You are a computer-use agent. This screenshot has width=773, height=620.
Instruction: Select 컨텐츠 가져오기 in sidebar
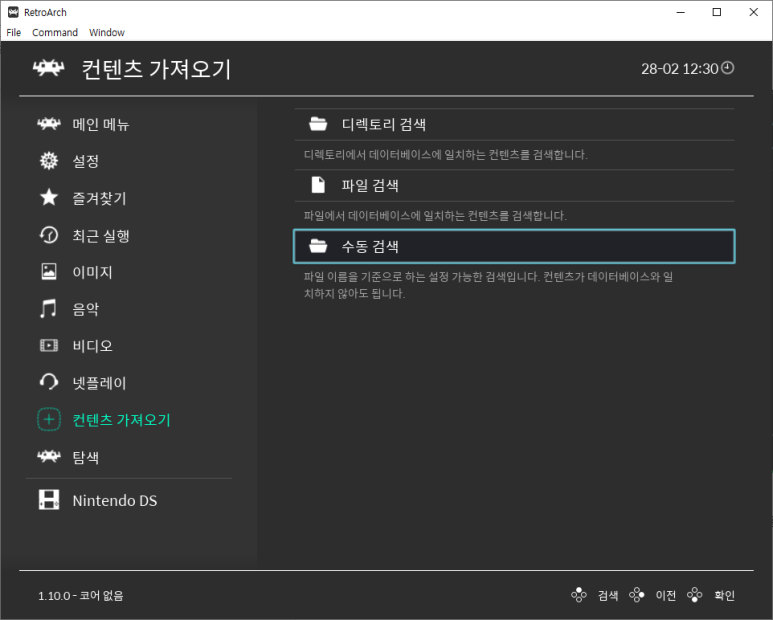(x=121, y=420)
